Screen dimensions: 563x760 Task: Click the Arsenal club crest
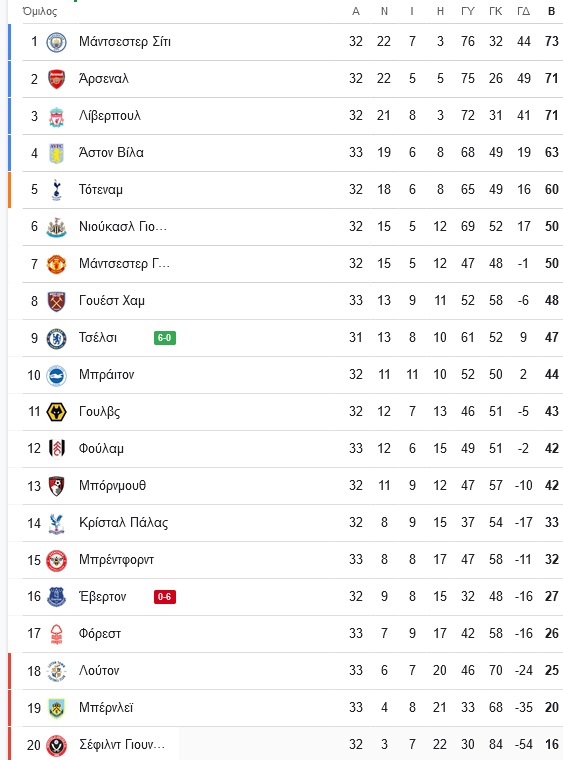56,79
